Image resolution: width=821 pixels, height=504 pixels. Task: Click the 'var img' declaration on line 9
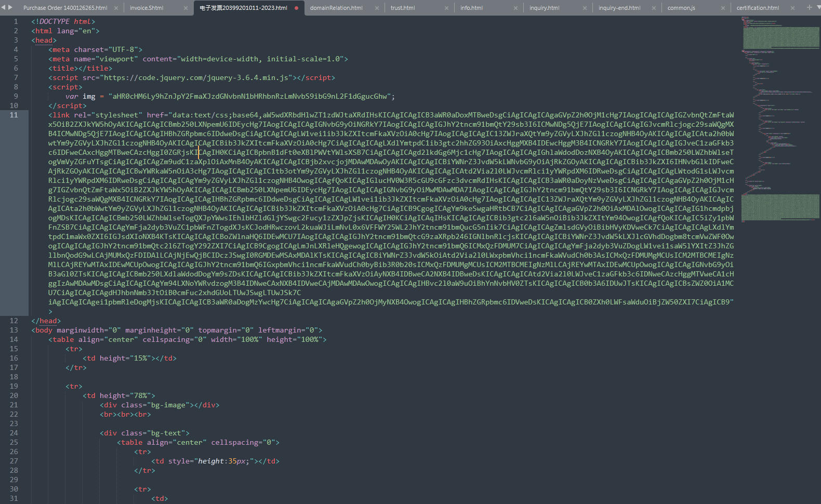tap(81, 96)
